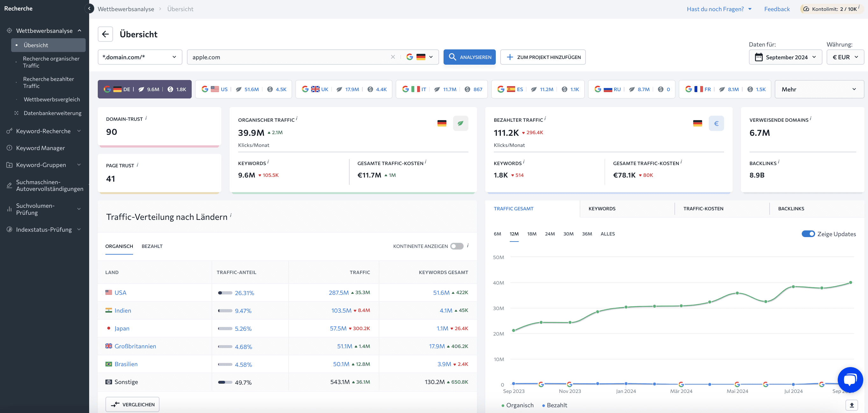Click the Sonstige 49.7% traffic share bar
Viewport: 868px width, 413px height.
click(225, 382)
